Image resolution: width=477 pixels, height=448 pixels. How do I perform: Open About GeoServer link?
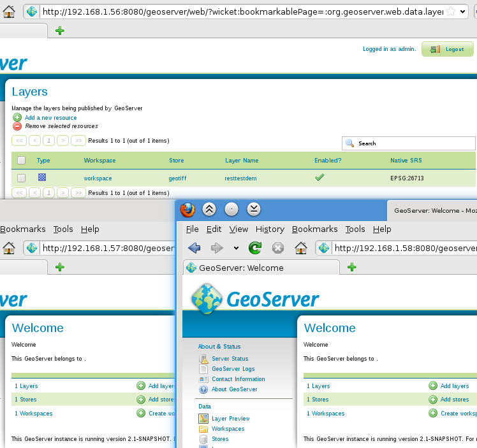tap(234, 389)
